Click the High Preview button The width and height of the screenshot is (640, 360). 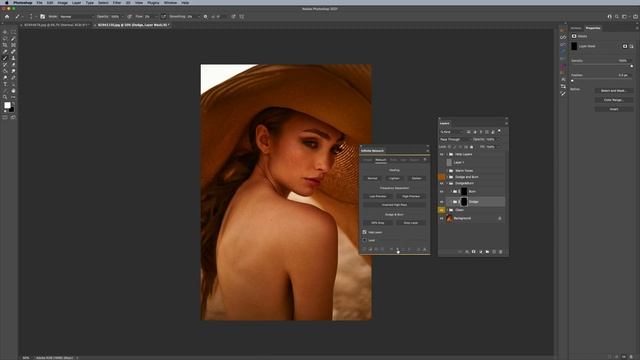(x=411, y=196)
